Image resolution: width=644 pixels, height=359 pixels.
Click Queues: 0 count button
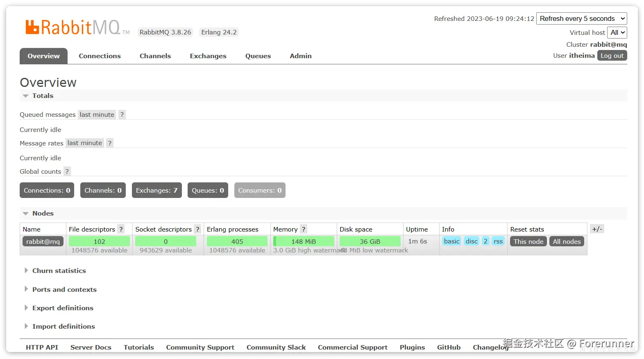208,190
